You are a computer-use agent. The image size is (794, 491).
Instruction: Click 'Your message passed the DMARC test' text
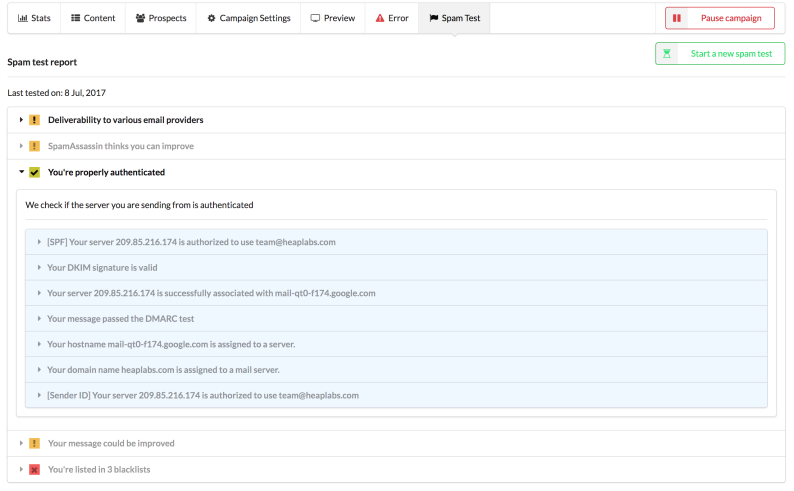121,319
